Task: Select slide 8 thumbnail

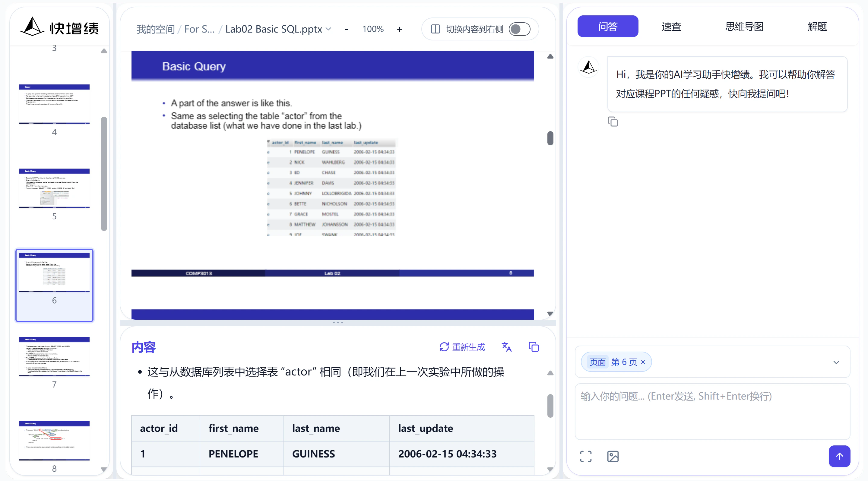Action: click(x=54, y=441)
